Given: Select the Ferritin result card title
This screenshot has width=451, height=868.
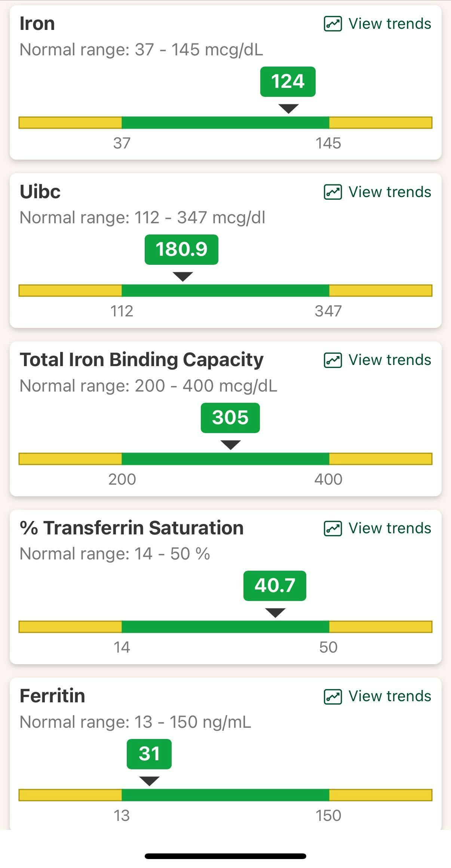Looking at the screenshot, I should (x=52, y=696).
